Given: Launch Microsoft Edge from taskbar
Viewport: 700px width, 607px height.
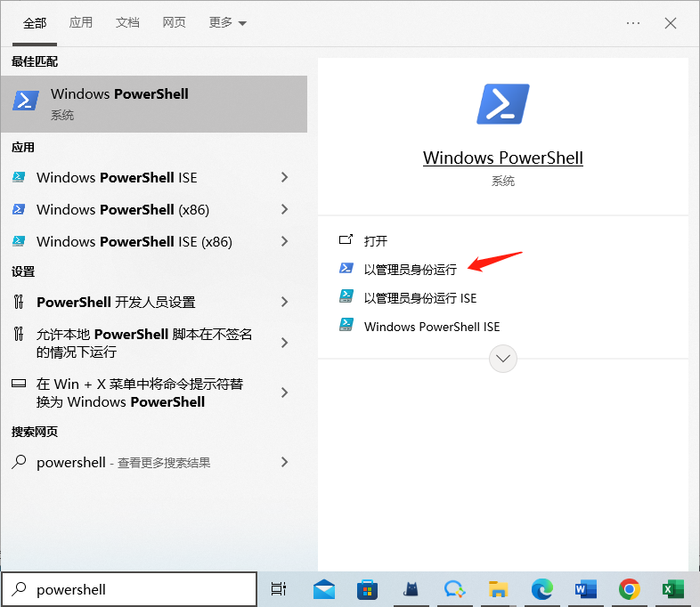Looking at the screenshot, I should (542, 589).
